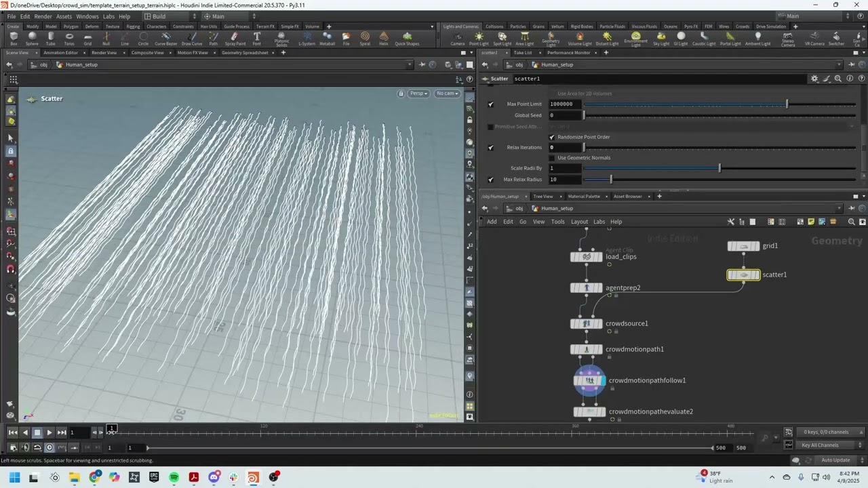868x488 pixels.
Task: Add a Camera from the shelf
Action: point(458,39)
